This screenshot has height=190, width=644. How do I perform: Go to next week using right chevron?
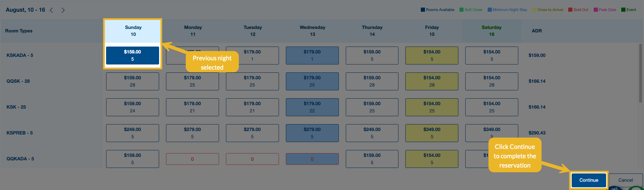[x=63, y=10]
